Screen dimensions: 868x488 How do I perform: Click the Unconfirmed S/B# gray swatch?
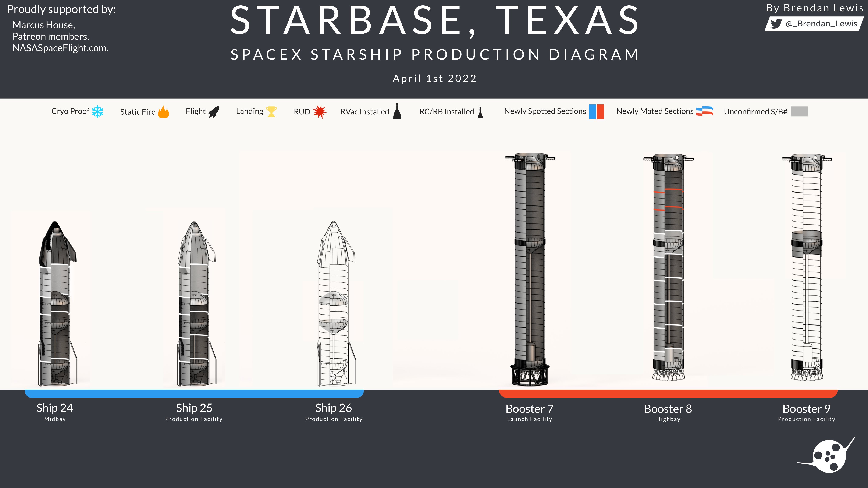(799, 111)
